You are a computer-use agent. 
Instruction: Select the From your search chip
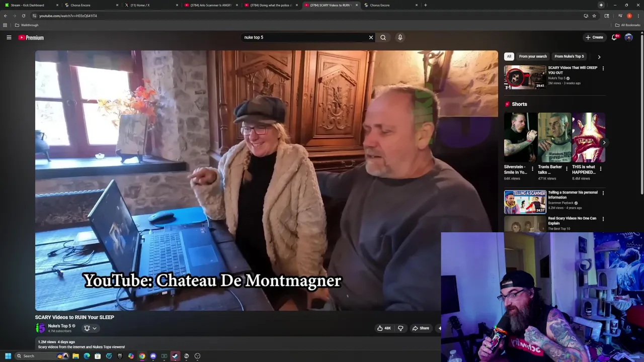533,56
